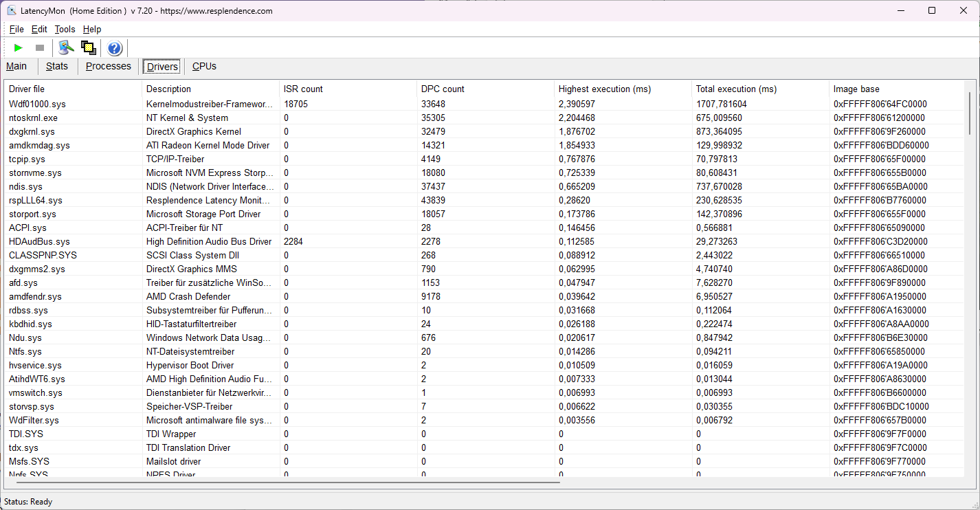The width and height of the screenshot is (980, 510).
Task: Start monitoring with the green play button
Action: (x=19, y=48)
